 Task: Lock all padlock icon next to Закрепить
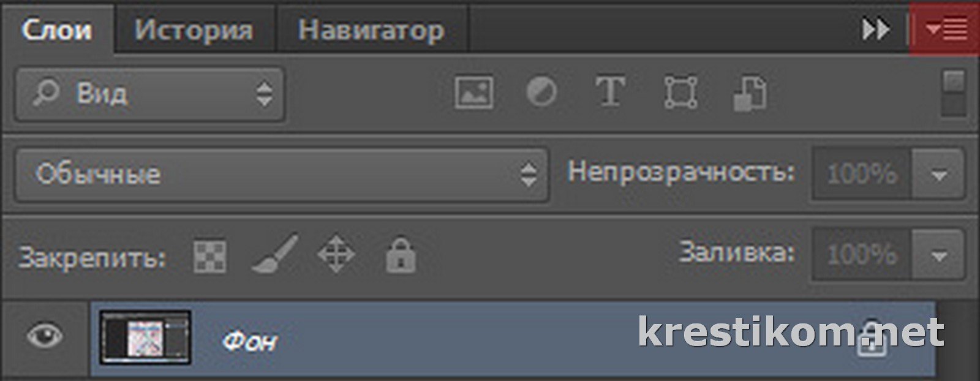pos(401,255)
